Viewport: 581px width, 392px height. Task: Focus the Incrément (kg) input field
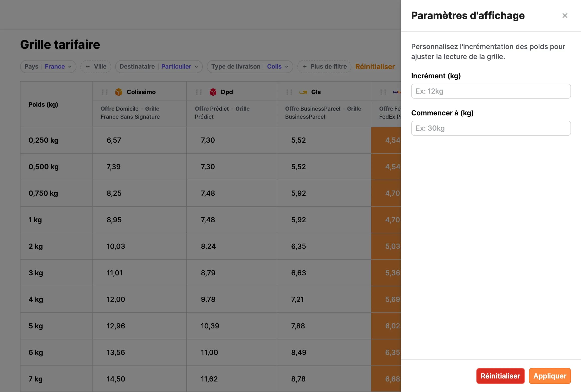tap(491, 91)
